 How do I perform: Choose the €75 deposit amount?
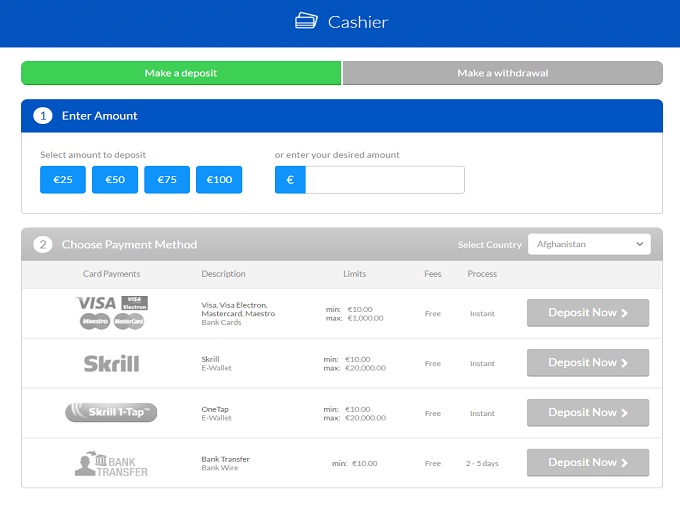pyautogui.click(x=167, y=180)
